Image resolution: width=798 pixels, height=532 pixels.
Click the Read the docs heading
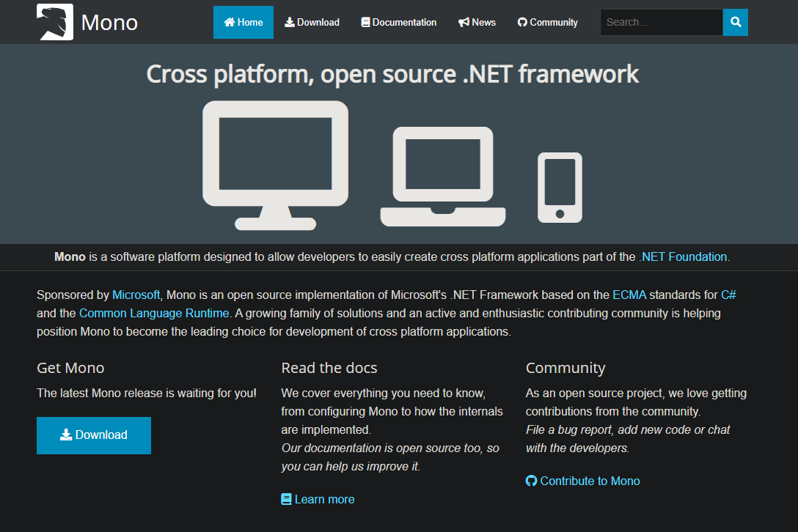[x=329, y=368]
